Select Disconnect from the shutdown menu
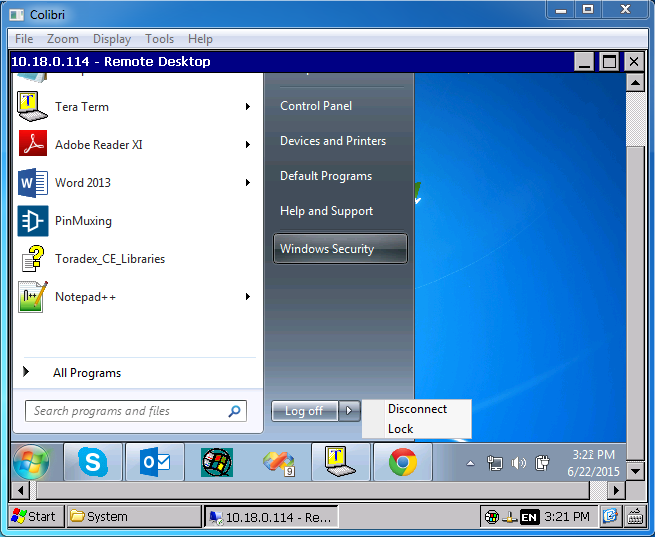This screenshot has width=655, height=537. click(417, 409)
